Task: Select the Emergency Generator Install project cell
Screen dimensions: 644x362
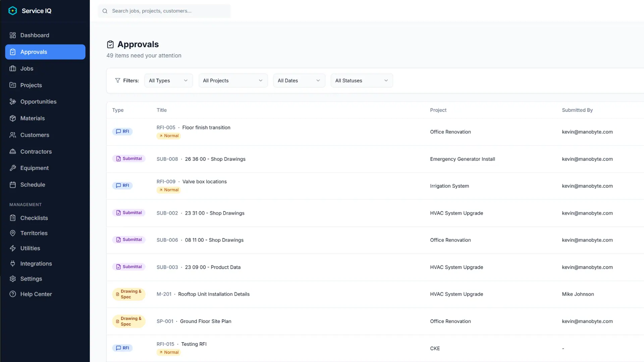Action: 463,159
